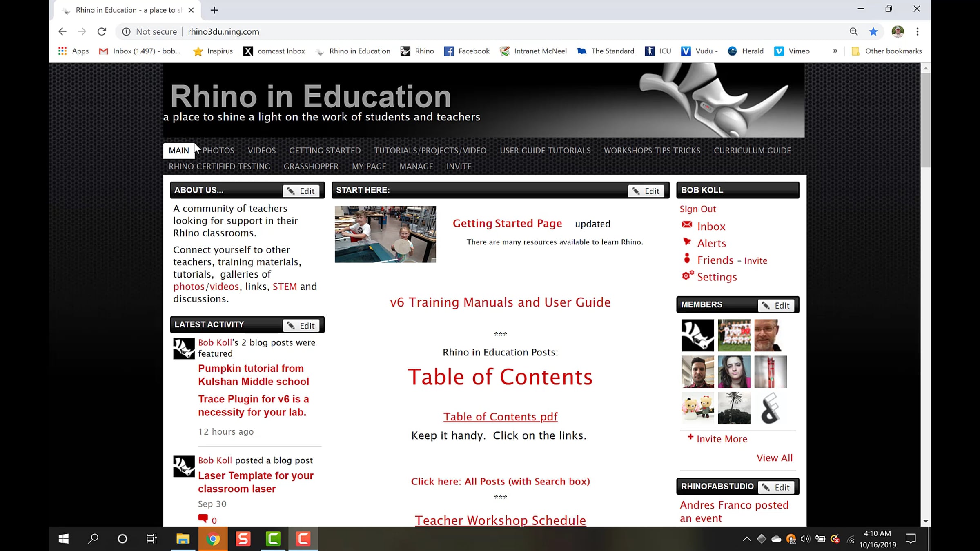Click All Posts with Search box link
Image resolution: width=980 pixels, height=551 pixels.
tap(501, 482)
